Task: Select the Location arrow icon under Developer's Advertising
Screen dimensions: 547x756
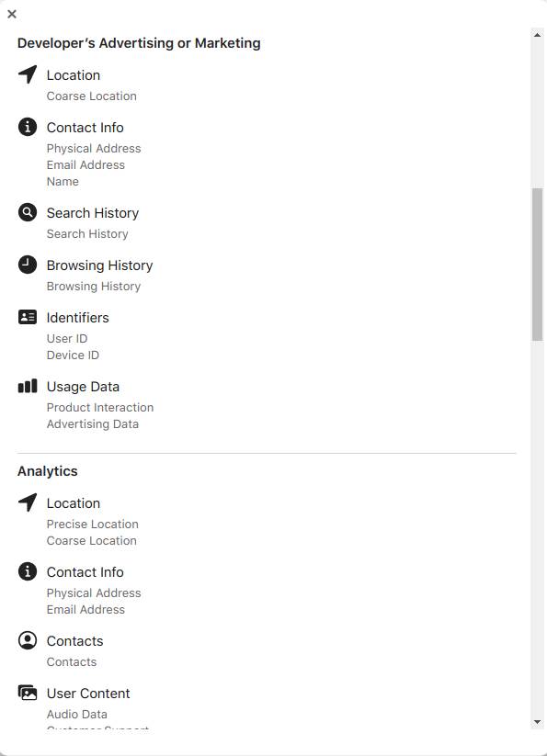Action: coord(27,75)
